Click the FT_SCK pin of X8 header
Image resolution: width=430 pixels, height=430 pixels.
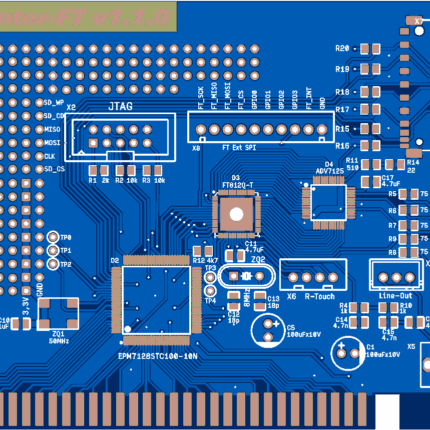[201, 129]
